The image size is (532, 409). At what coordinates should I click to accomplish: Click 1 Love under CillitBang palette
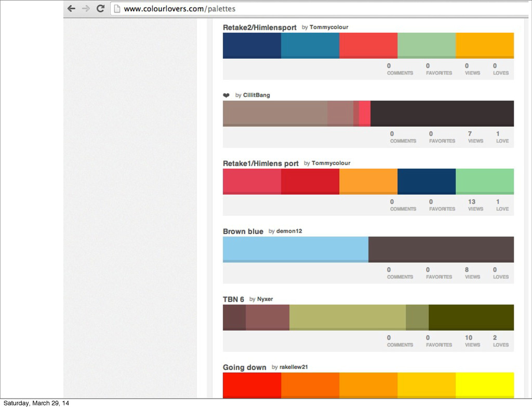(502, 137)
